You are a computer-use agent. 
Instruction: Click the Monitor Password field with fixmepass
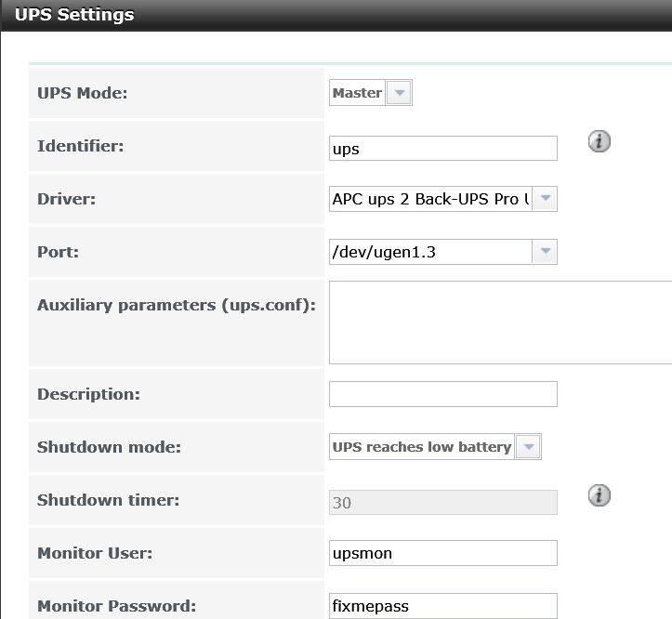[x=443, y=606]
